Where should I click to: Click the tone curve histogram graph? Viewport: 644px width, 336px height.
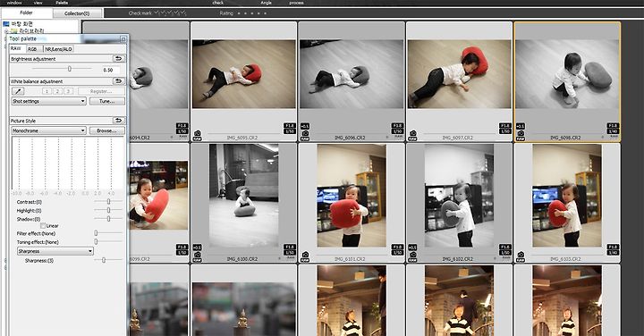pyautogui.click(x=68, y=164)
